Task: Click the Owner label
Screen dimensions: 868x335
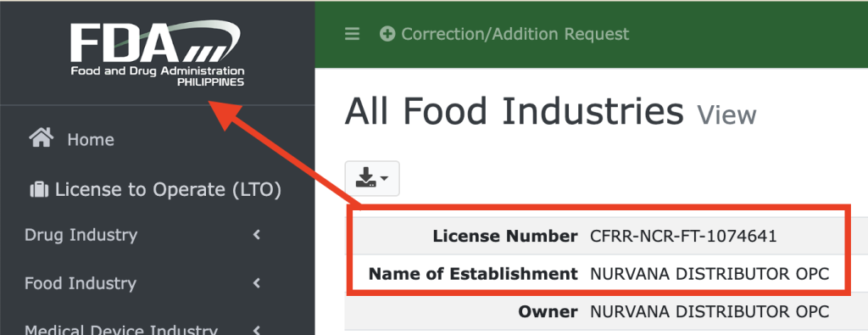Action: (x=548, y=312)
